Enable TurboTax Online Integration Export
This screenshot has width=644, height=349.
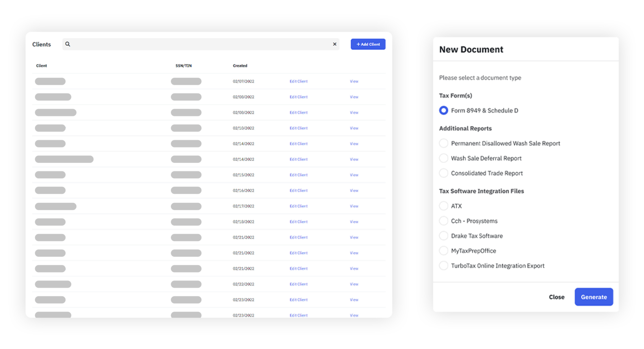pos(443,265)
